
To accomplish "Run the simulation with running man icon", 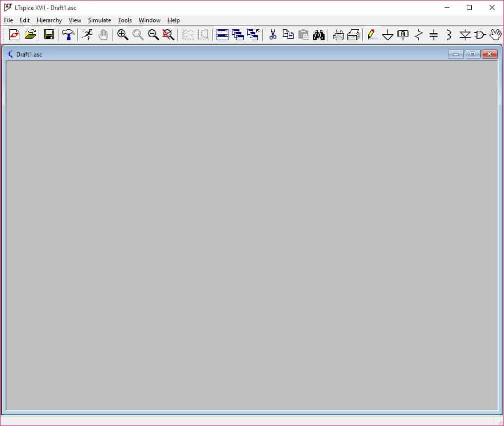I will (x=87, y=35).
